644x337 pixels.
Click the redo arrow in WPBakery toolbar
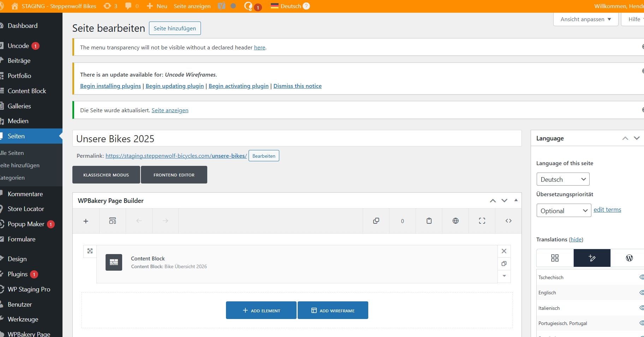pyautogui.click(x=165, y=221)
